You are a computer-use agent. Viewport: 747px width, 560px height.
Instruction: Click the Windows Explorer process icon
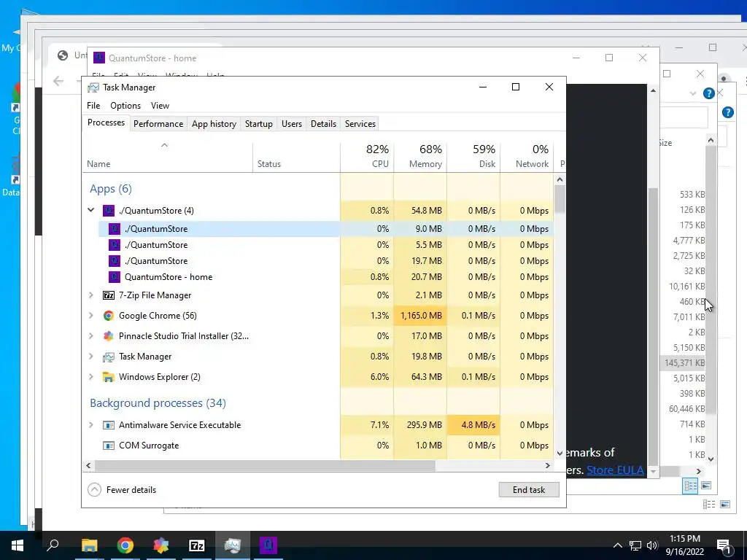109,377
